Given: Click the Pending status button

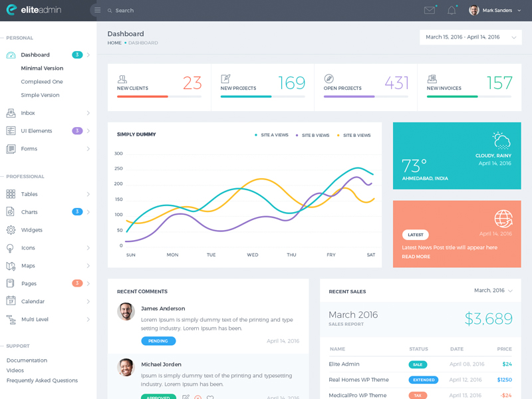Looking at the screenshot, I should point(158,341).
